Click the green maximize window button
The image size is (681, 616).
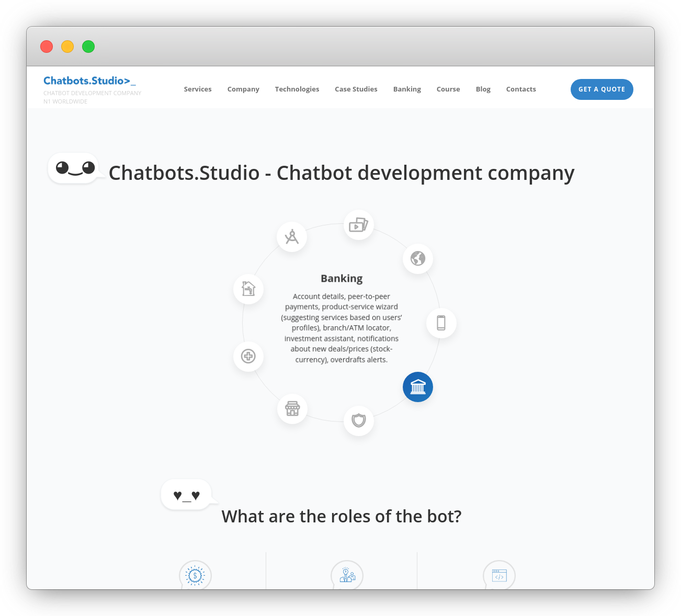(88, 47)
